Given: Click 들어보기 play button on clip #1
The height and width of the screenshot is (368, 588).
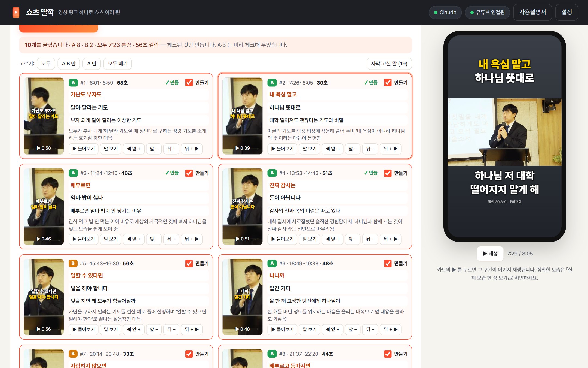Looking at the screenshot, I should [x=83, y=149].
